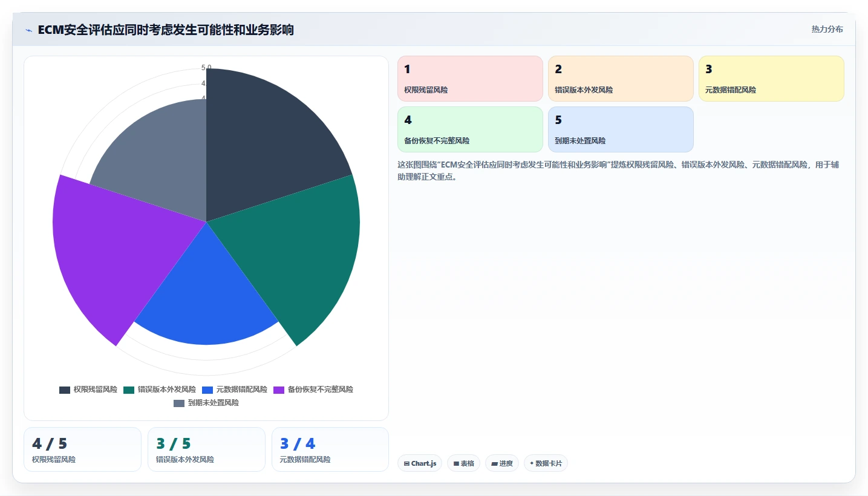Click the 3 / 4 元数据错配风险 stat card
The height and width of the screenshot is (496, 868).
click(330, 449)
